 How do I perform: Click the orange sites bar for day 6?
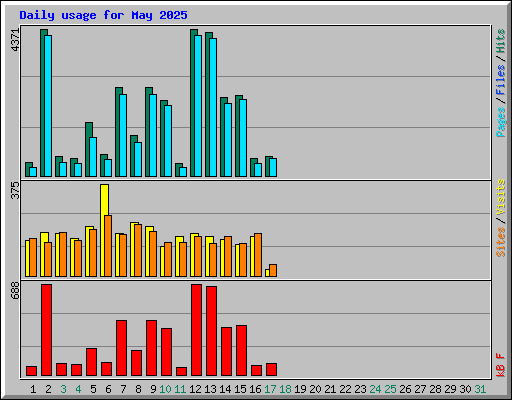click(x=108, y=246)
